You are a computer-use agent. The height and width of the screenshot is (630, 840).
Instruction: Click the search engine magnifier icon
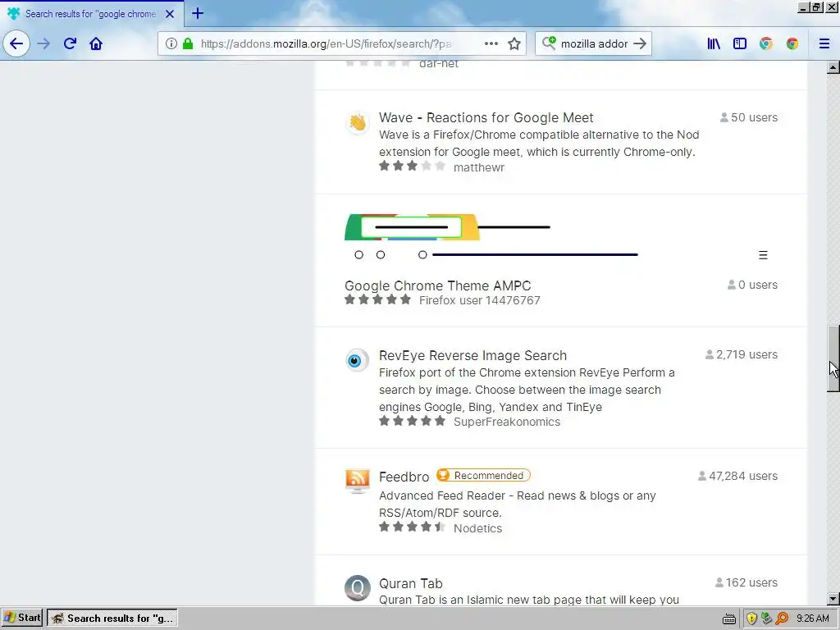[549, 43]
